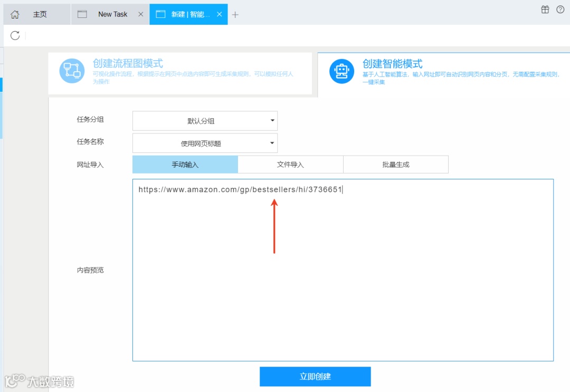Click the Amazon bestsellers URL text
Image resolution: width=570 pixels, height=392 pixels.
click(240, 189)
